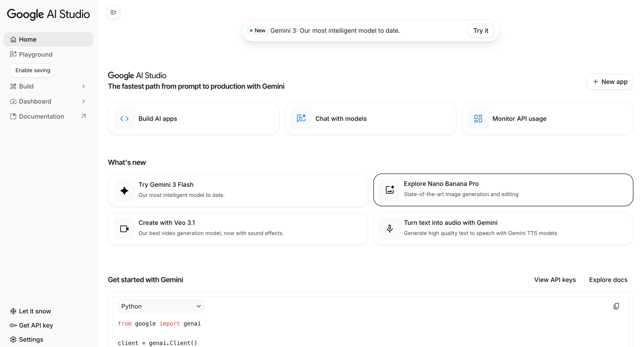Click the Nano Banana Pro image icon
The height and width of the screenshot is (347, 644).
coord(389,189)
